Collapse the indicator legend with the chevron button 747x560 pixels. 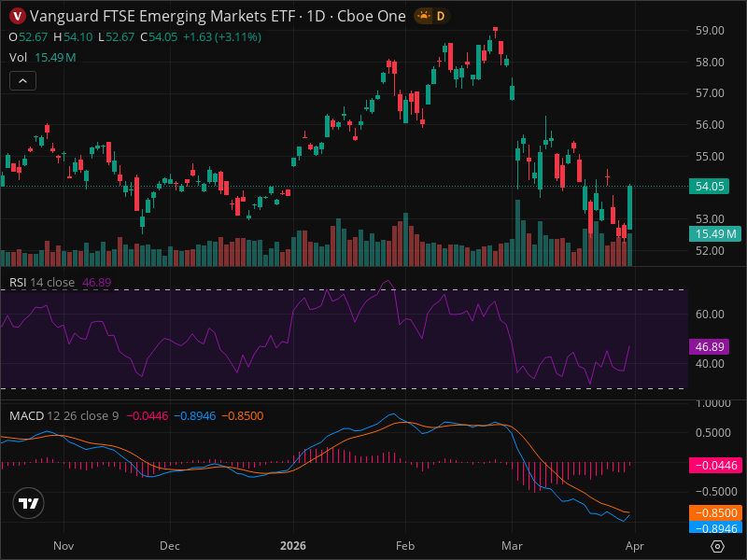(x=22, y=81)
